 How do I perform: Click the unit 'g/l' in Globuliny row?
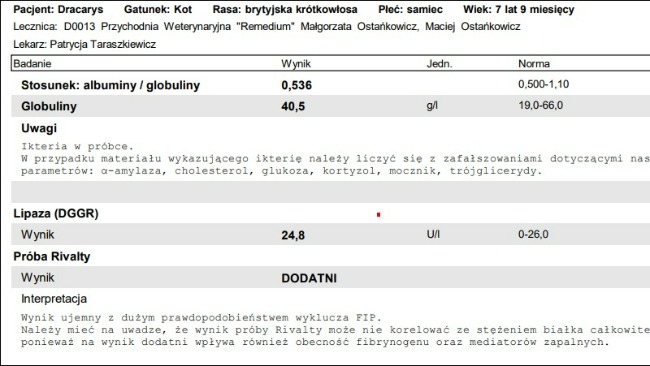pyautogui.click(x=432, y=106)
